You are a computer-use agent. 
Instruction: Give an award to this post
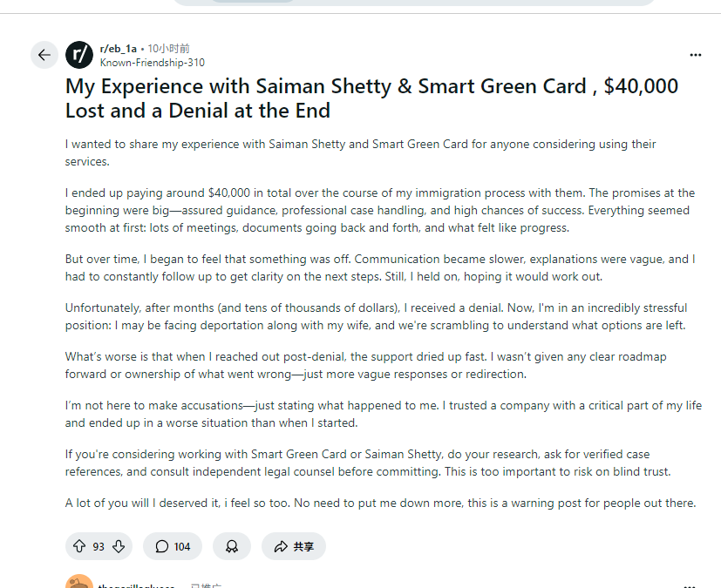coord(232,546)
